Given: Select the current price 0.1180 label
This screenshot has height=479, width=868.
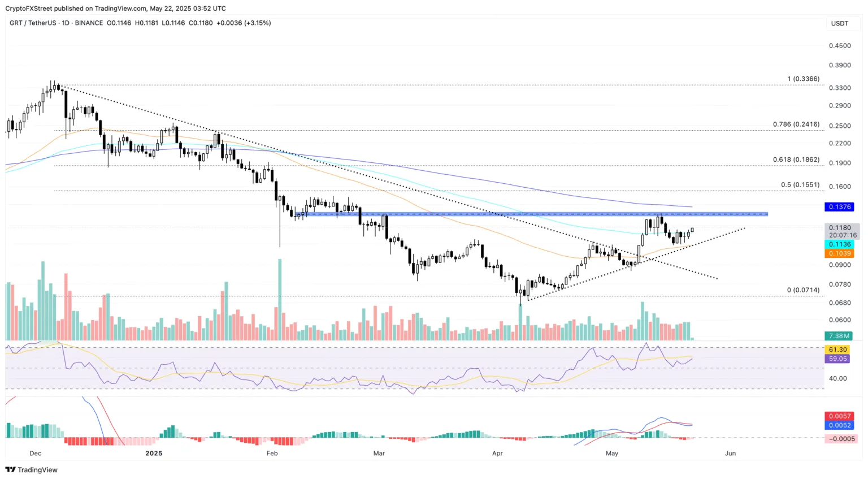Looking at the screenshot, I should pyautogui.click(x=840, y=228).
